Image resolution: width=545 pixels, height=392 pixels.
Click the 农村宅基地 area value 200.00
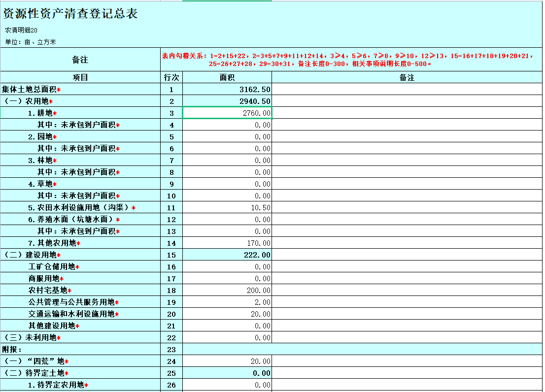point(259,290)
